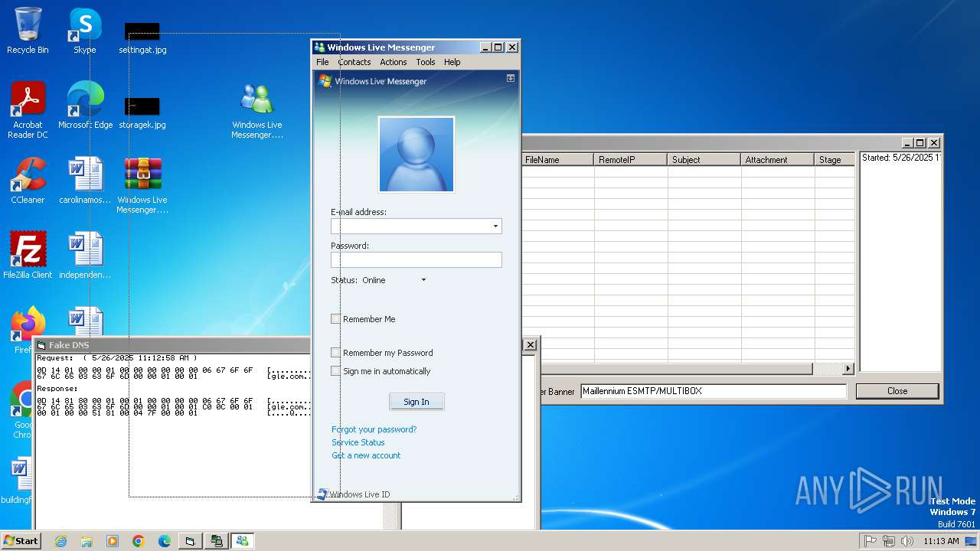Viewport: 980px width, 551px height.
Task: Click Show desktop button on taskbar
Action: point(971,541)
